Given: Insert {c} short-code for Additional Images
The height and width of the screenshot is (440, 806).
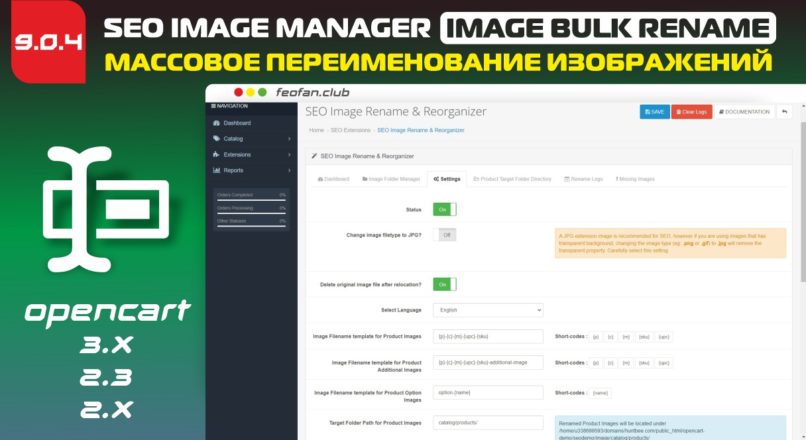Looking at the screenshot, I should point(611,363).
